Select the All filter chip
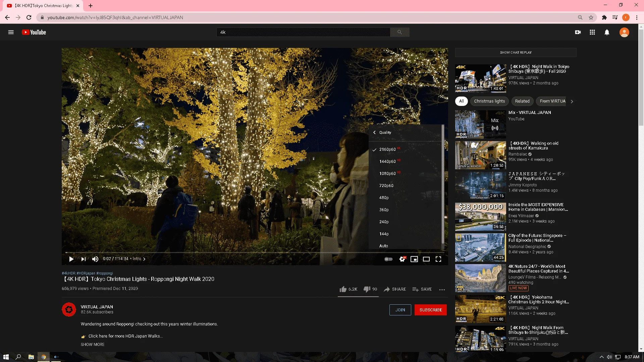644x362 pixels. pyautogui.click(x=461, y=101)
